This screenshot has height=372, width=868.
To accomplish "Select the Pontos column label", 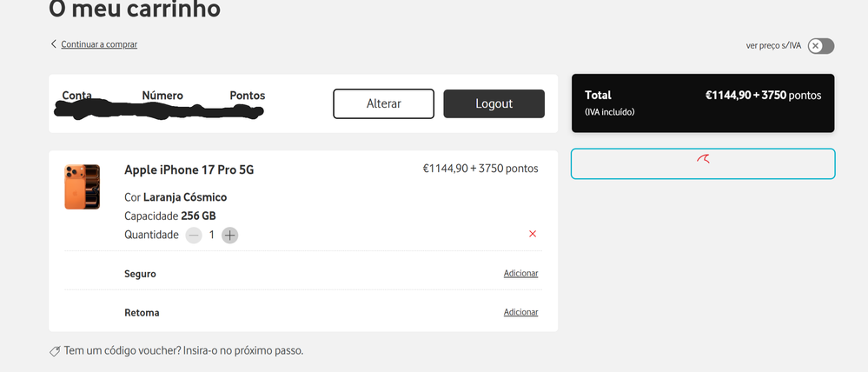I will pyautogui.click(x=248, y=95).
